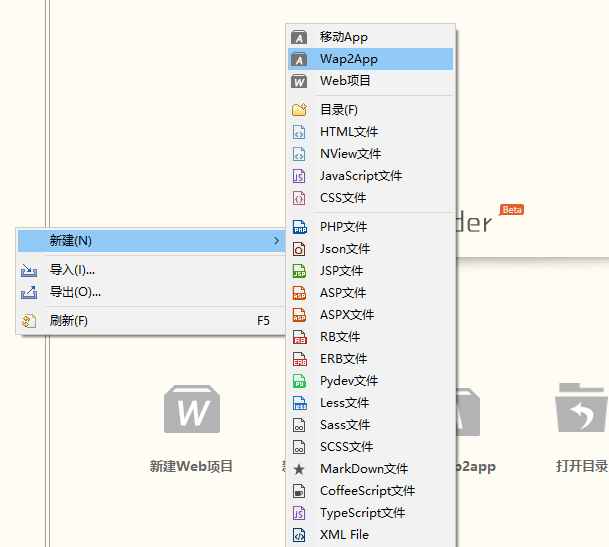Create a new Pydev文件
This screenshot has width=609, height=547.
click(371, 381)
